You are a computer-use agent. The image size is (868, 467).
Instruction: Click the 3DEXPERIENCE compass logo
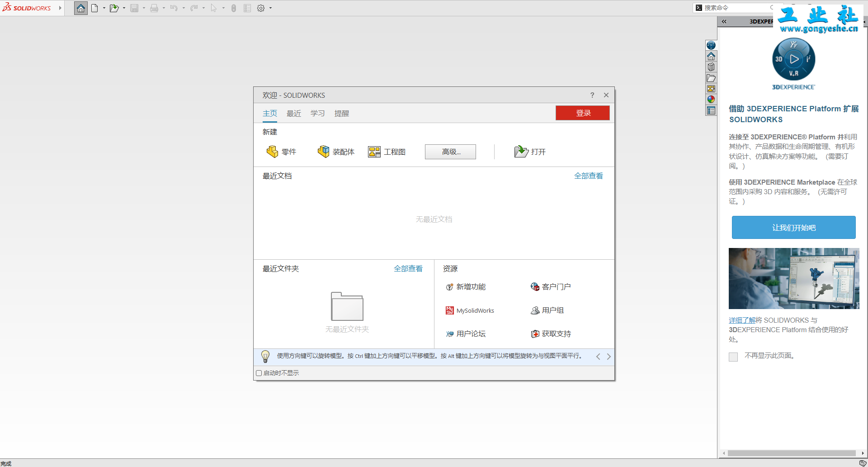click(x=794, y=59)
